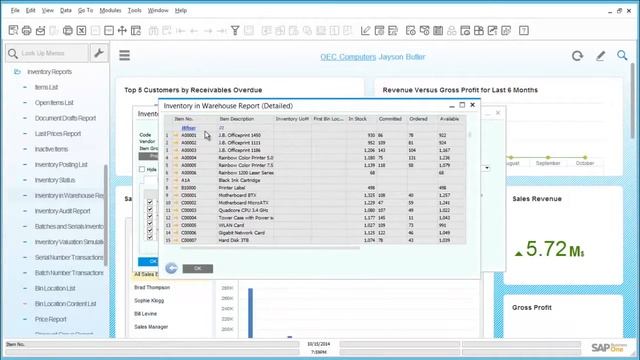This screenshot has width=640, height=360.
Task: Open Document Drafts Report in the sidebar
Action: click(65, 118)
